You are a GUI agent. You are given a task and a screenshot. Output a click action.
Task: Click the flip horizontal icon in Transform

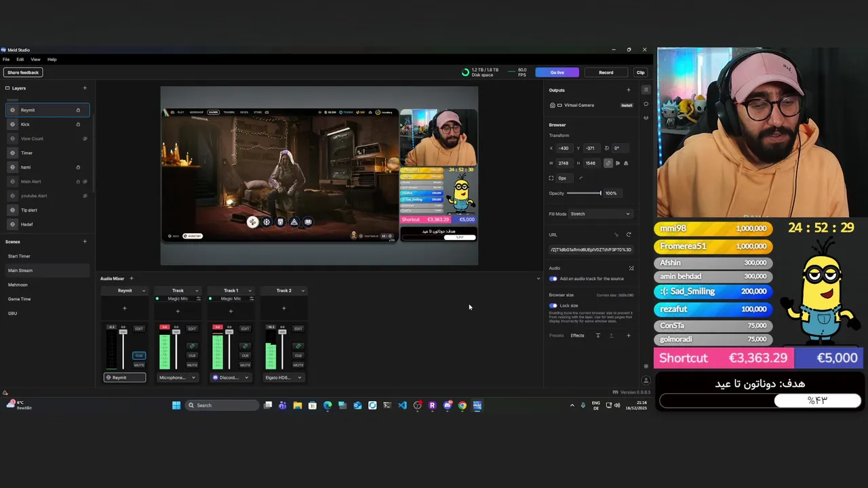[x=618, y=163]
